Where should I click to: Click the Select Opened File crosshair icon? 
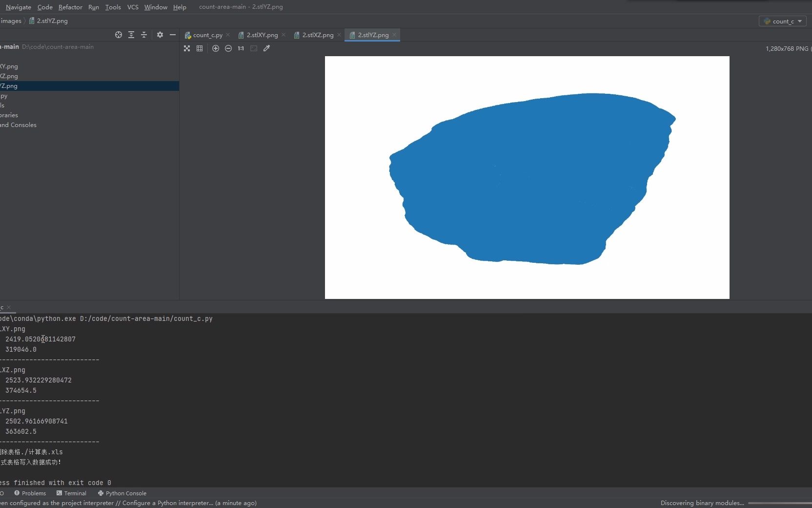point(118,35)
